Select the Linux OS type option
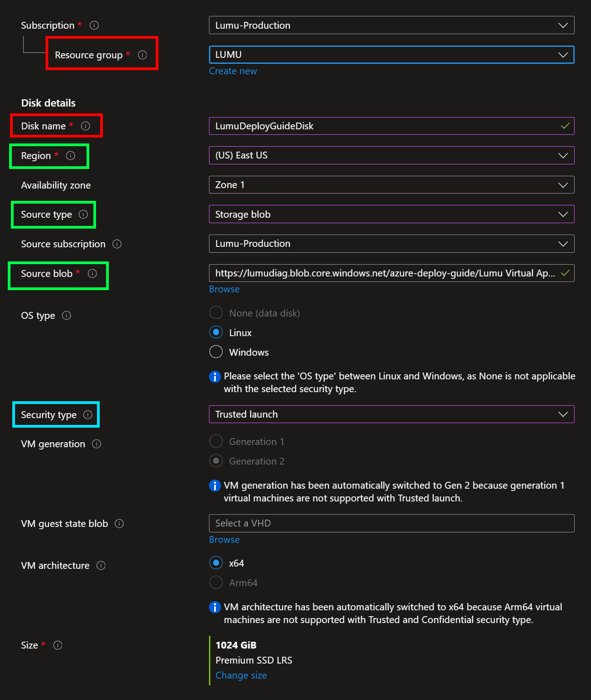Image resolution: width=591 pixels, height=700 pixels. click(x=216, y=332)
